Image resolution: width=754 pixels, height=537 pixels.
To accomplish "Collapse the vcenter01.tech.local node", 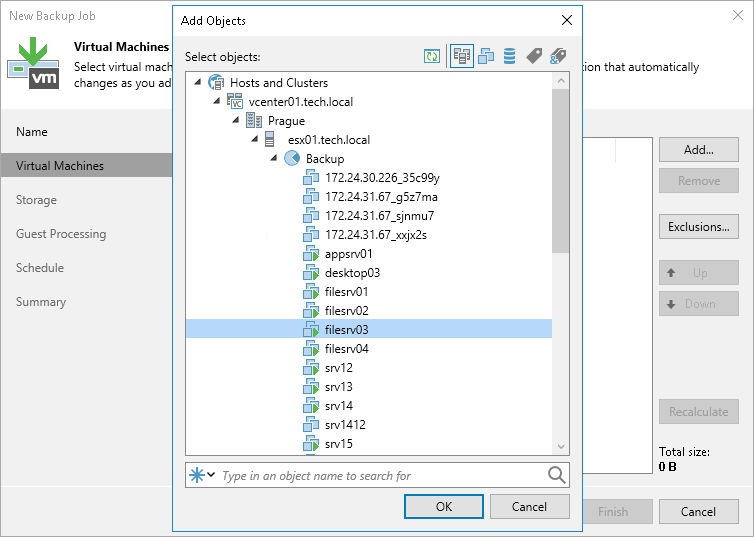I will point(217,101).
